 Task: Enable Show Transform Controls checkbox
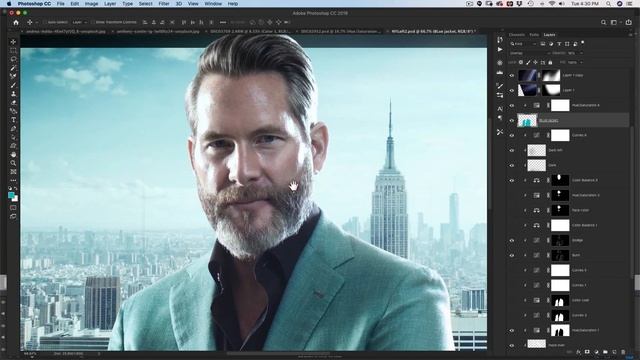coord(93,22)
